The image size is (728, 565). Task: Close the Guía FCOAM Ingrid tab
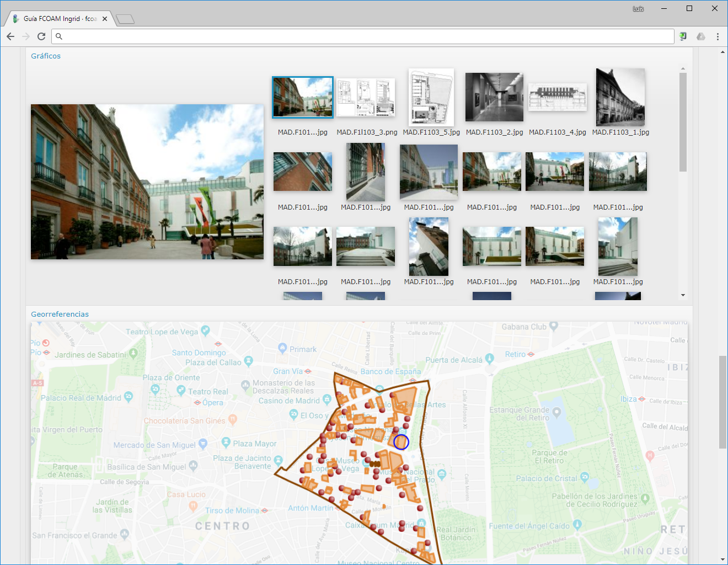click(x=105, y=19)
